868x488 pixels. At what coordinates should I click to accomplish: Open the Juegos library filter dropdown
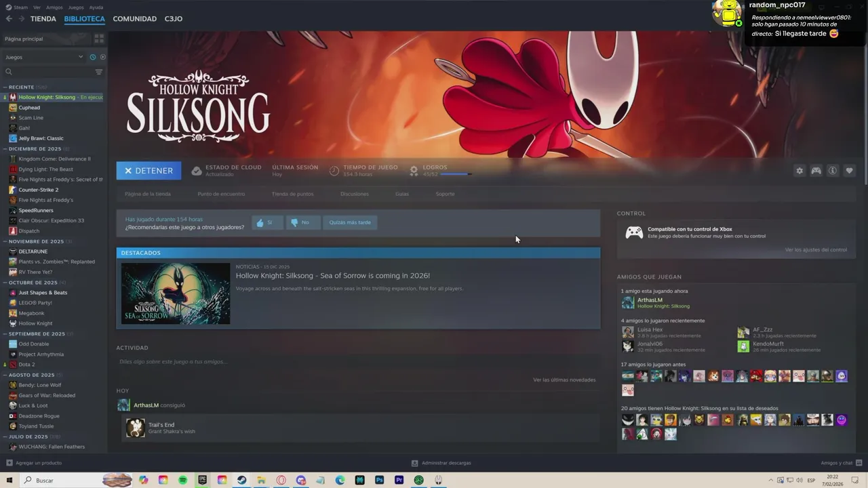tap(43, 57)
